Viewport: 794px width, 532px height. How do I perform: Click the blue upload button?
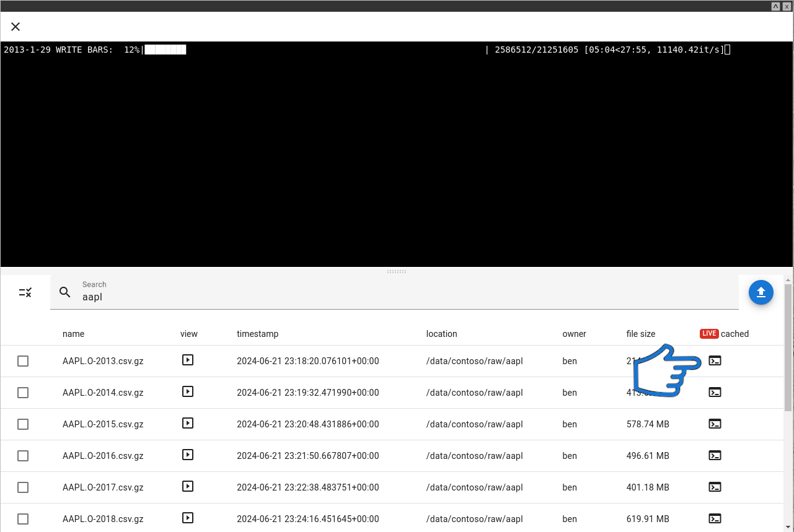[761, 292]
